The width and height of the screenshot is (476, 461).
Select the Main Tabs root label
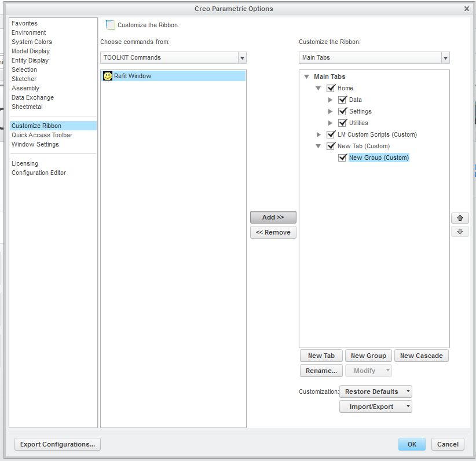click(329, 76)
